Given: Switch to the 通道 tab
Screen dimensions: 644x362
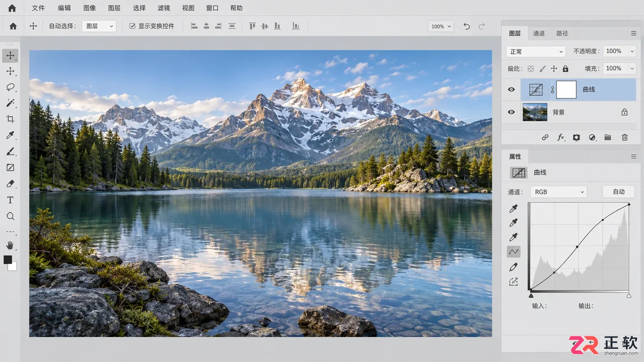Looking at the screenshot, I should pyautogui.click(x=539, y=34).
